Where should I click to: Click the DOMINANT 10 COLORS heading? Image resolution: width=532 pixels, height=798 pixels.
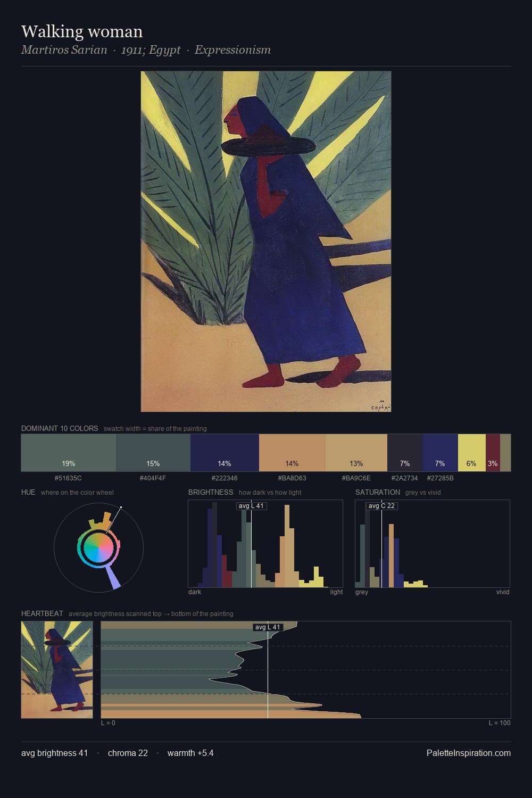(x=60, y=428)
